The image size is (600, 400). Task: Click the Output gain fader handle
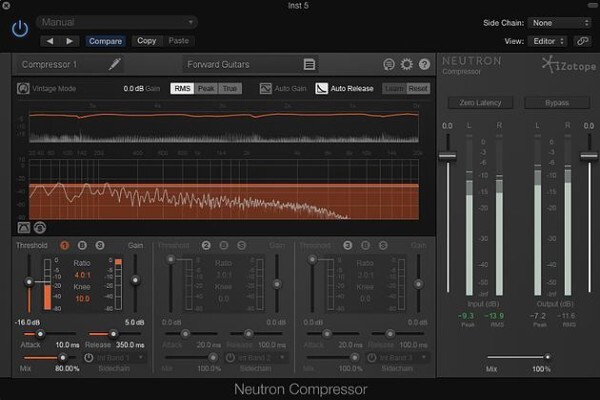pos(589,156)
